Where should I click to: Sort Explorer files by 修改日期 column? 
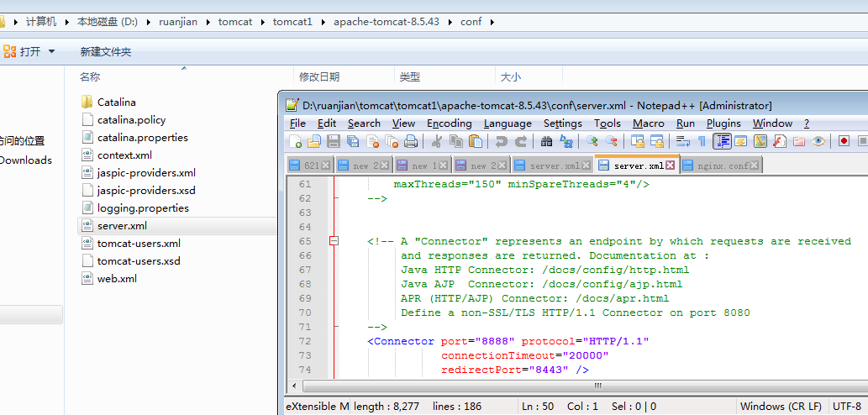pos(319,77)
